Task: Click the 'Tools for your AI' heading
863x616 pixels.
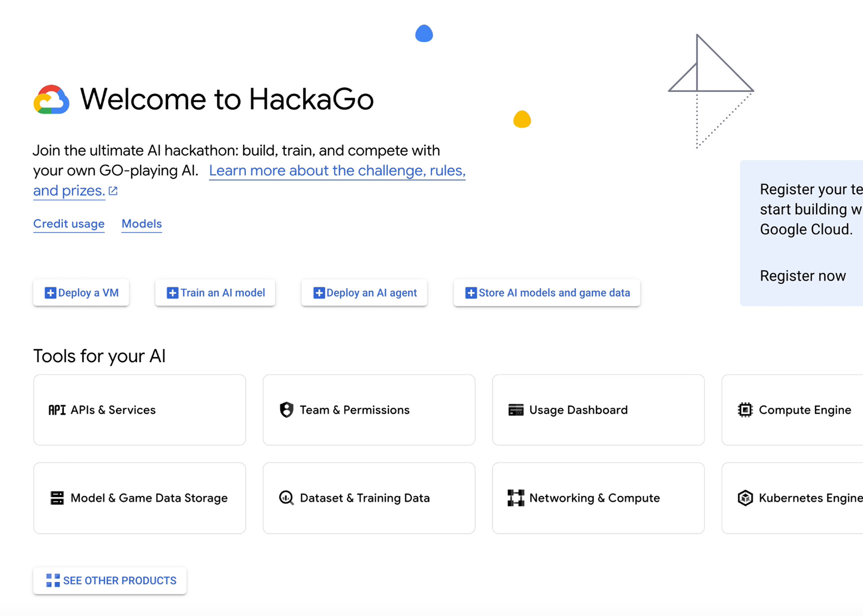Action: click(99, 356)
